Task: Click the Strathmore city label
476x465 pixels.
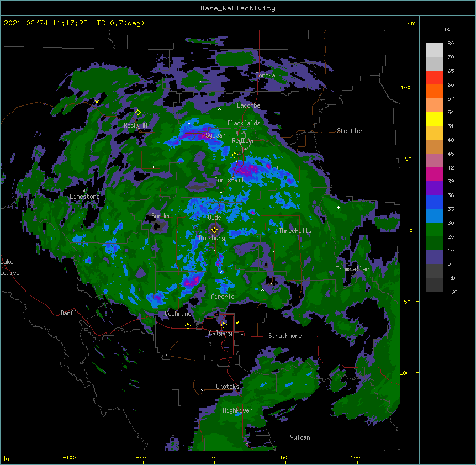Action: (285, 336)
